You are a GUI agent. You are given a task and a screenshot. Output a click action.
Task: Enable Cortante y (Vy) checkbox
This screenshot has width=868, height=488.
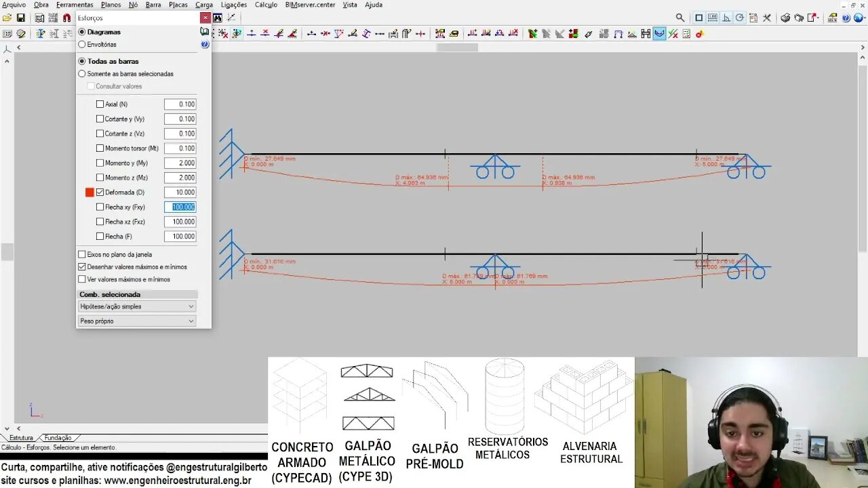click(100, 119)
